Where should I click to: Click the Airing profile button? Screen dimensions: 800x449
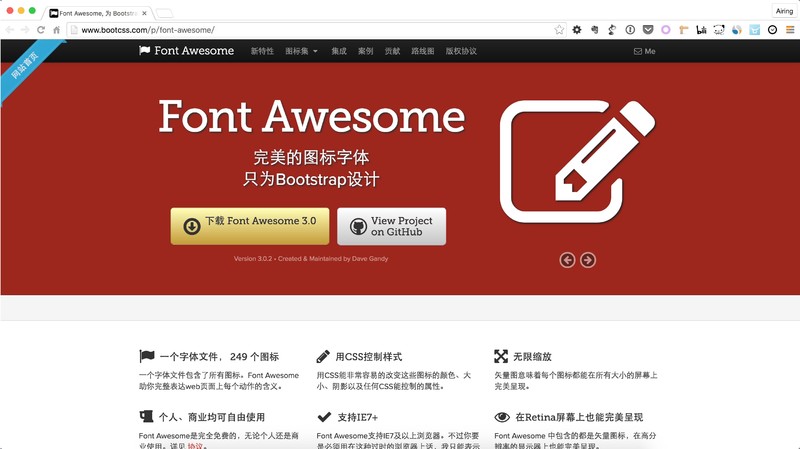[784, 11]
